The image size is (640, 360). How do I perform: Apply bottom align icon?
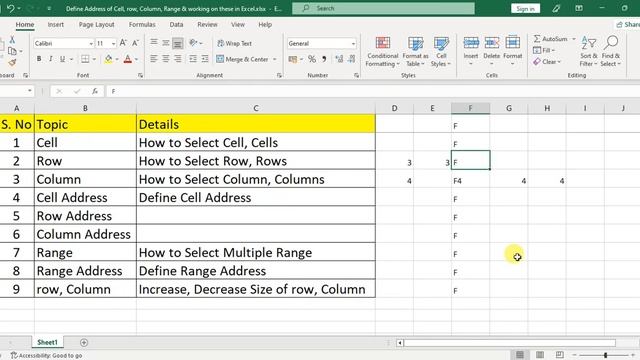(178, 43)
